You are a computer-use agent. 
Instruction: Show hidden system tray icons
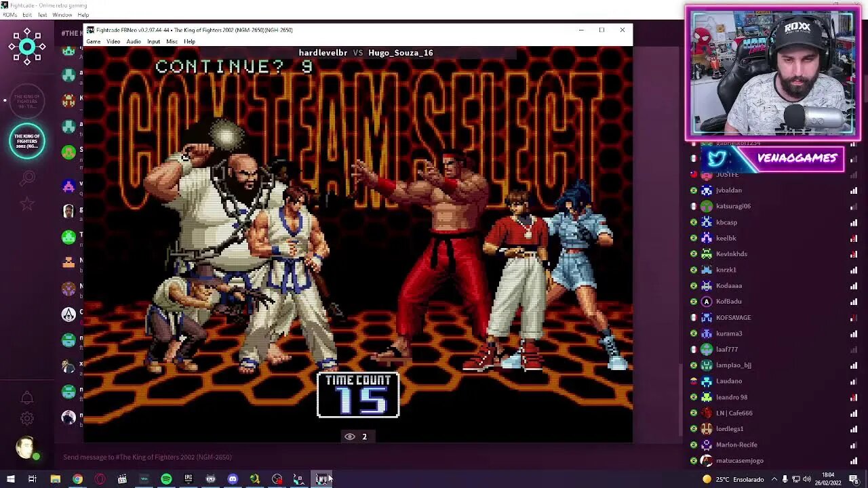click(x=774, y=479)
